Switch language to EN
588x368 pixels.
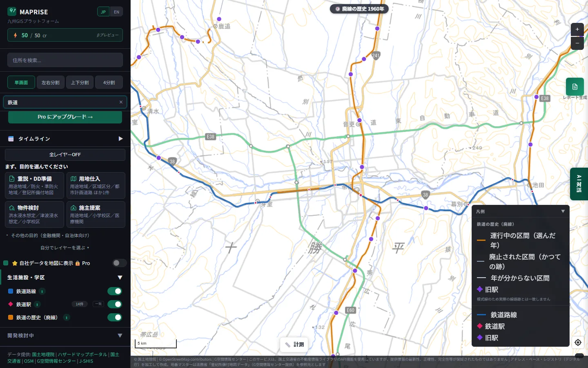click(x=116, y=12)
